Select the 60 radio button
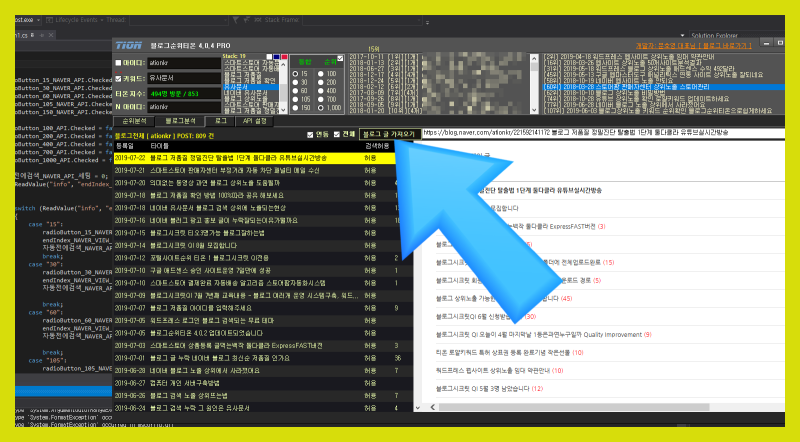800x442 pixels. coord(295,91)
